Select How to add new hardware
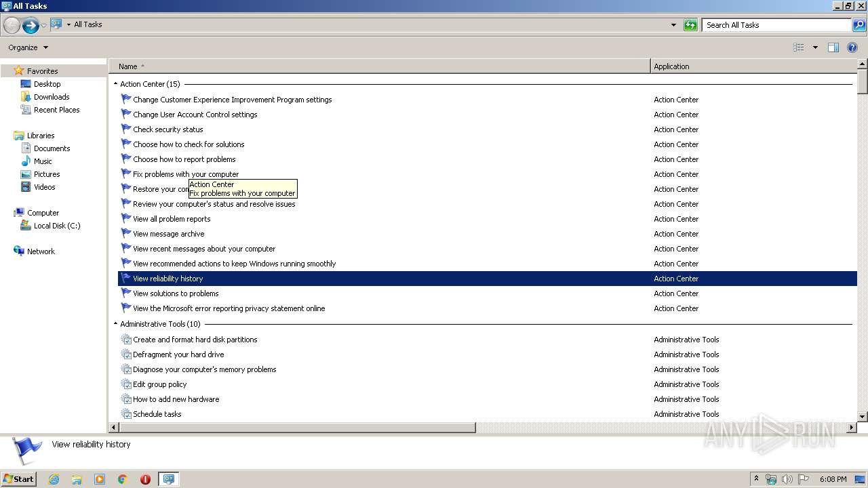This screenshot has height=488, width=868. tap(176, 399)
